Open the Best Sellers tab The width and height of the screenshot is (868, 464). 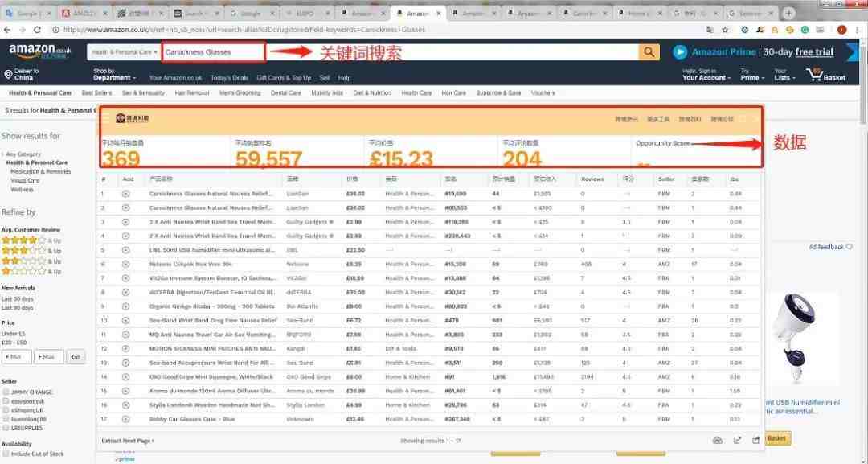(x=96, y=93)
